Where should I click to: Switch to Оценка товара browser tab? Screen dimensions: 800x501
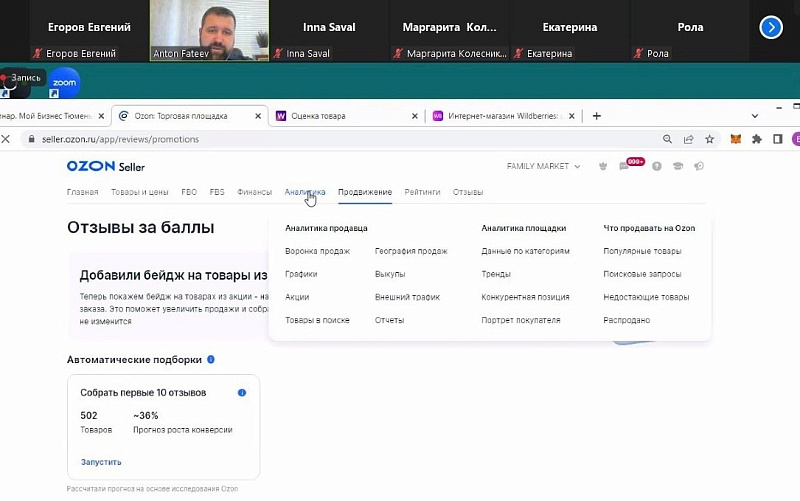(x=345, y=116)
